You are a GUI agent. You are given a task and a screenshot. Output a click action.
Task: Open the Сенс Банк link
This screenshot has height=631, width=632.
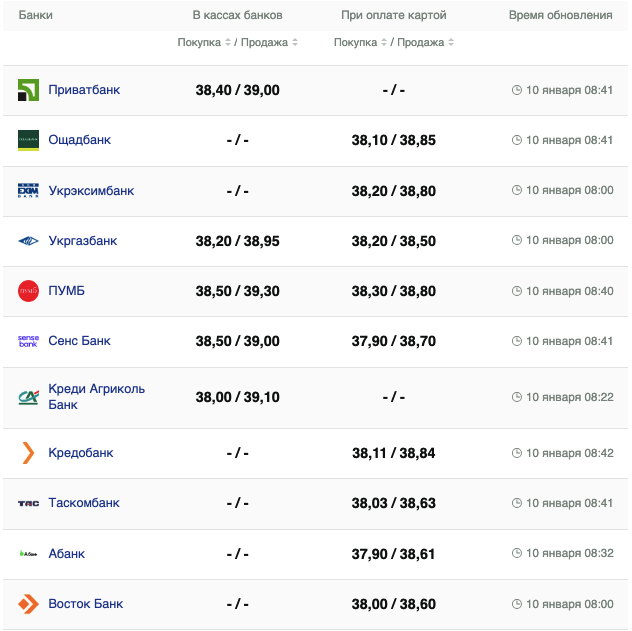(x=79, y=341)
